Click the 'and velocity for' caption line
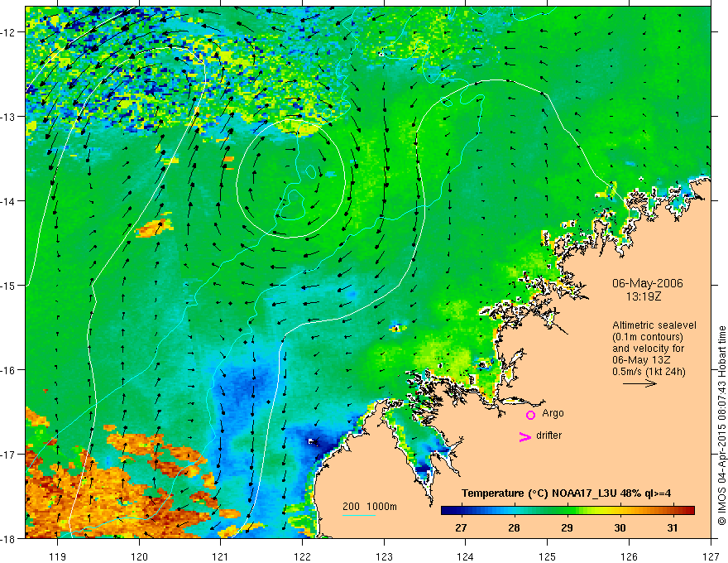The height and width of the screenshot is (563, 728). point(648,349)
